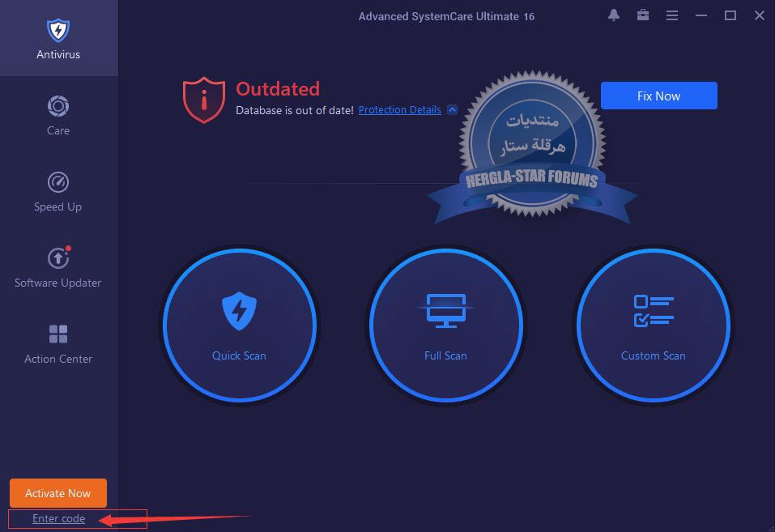This screenshot has height=532, width=775.
Task: Collapse the Protection Details chevron
Action: [452, 110]
